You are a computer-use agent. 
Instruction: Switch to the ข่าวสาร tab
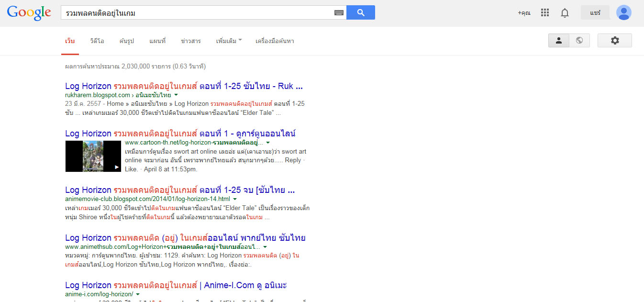(x=191, y=41)
